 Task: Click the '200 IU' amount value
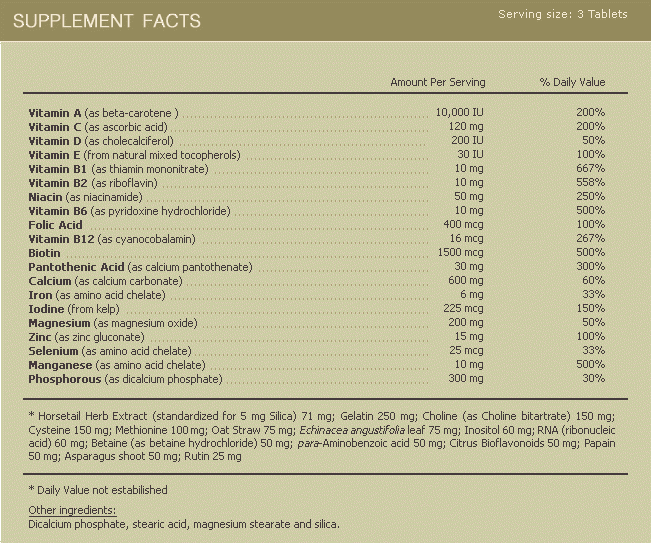click(x=467, y=140)
